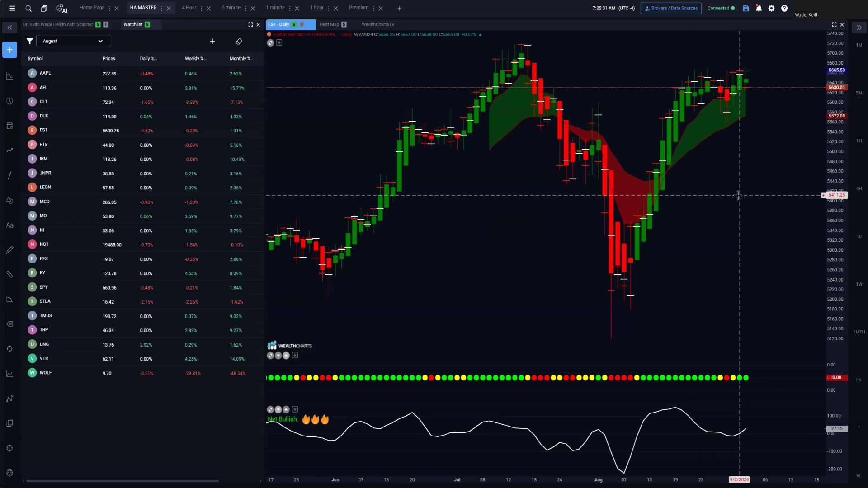Click the duplicate workspace icon in top bar
The image size is (868, 488).
[x=44, y=8]
